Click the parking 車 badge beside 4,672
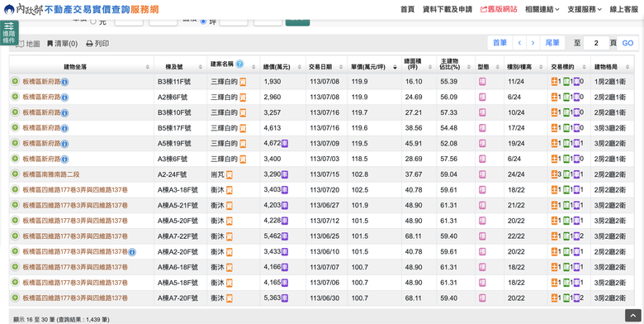Viewport: 644px width, 324px height. click(285, 144)
